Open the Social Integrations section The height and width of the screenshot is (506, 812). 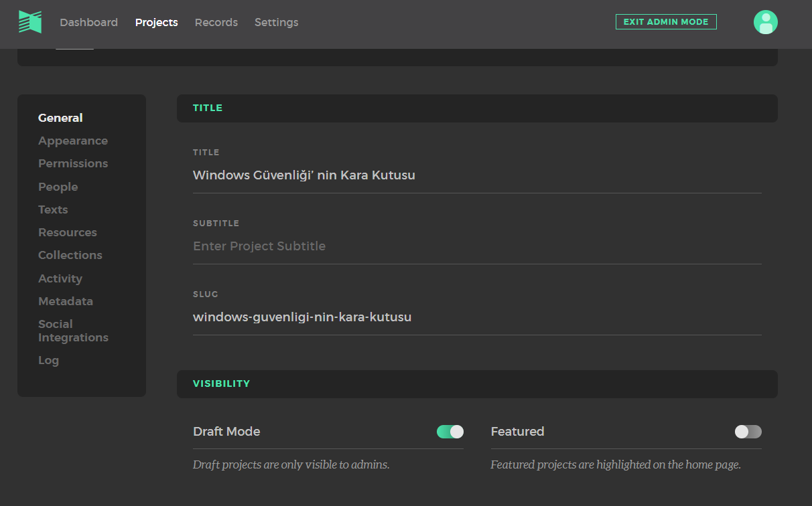point(73,331)
